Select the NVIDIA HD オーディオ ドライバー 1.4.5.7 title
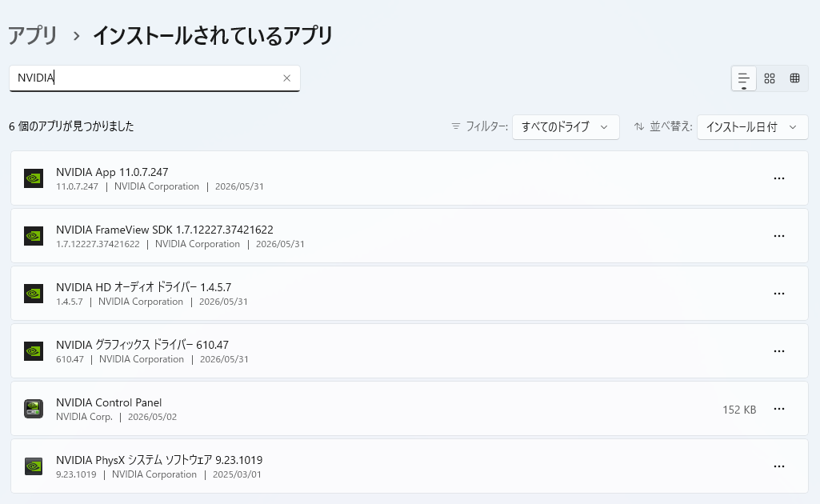The height and width of the screenshot is (504, 820). (143, 287)
